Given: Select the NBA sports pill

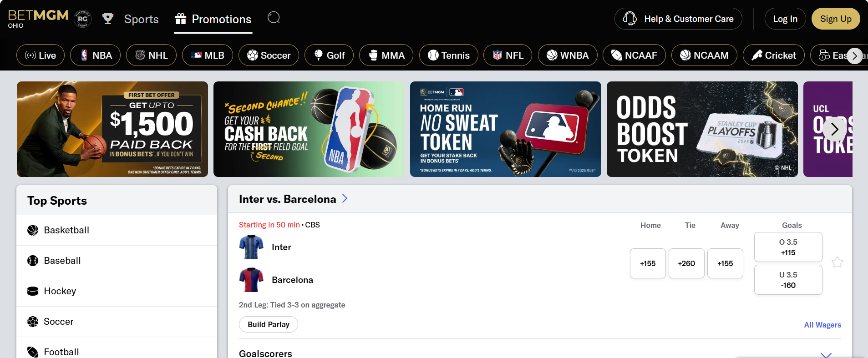Looking at the screenshot, I should click(x=96, y=55).
